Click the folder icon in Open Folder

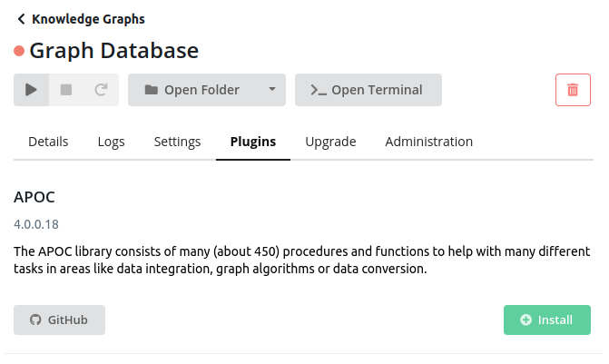(151, 90)
